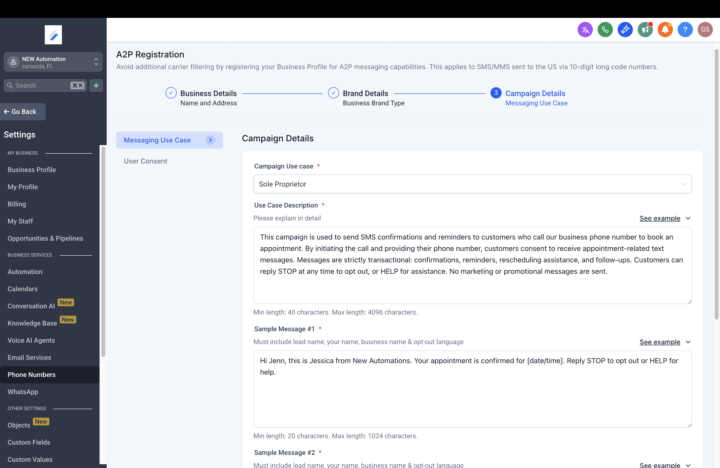
Task: Open the language translation icon in header
Action: (585, 30)
